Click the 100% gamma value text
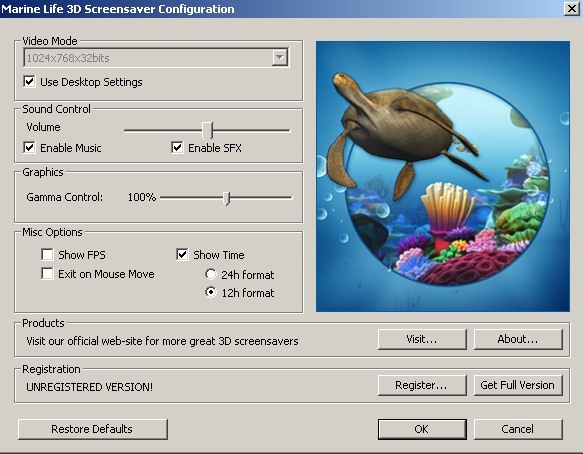583x454 pixels. (142, 197)
